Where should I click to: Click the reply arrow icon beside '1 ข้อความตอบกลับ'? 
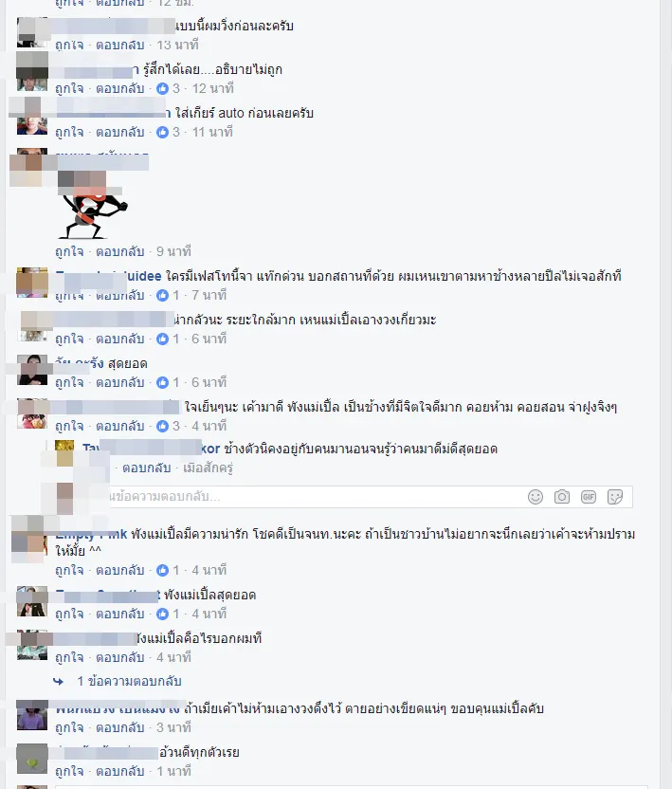59,681
